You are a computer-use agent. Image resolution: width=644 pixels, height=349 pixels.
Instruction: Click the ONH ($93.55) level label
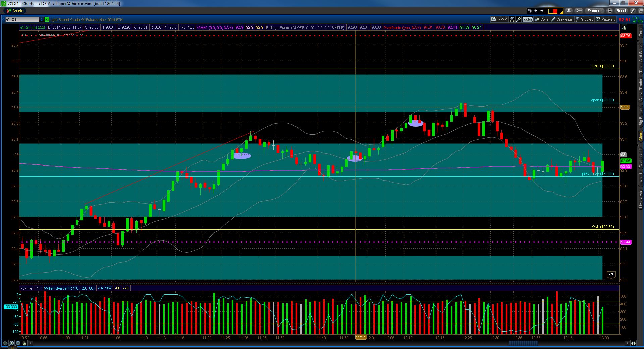603,66
